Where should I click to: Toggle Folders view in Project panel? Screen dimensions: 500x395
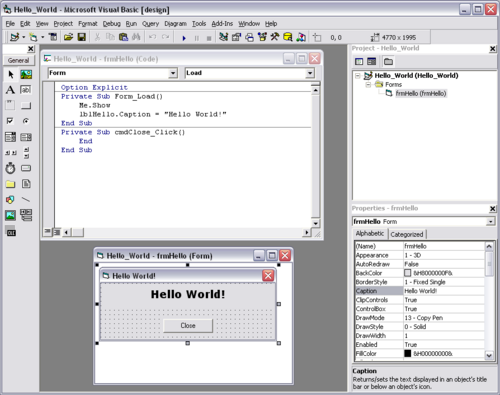point(388,62)
